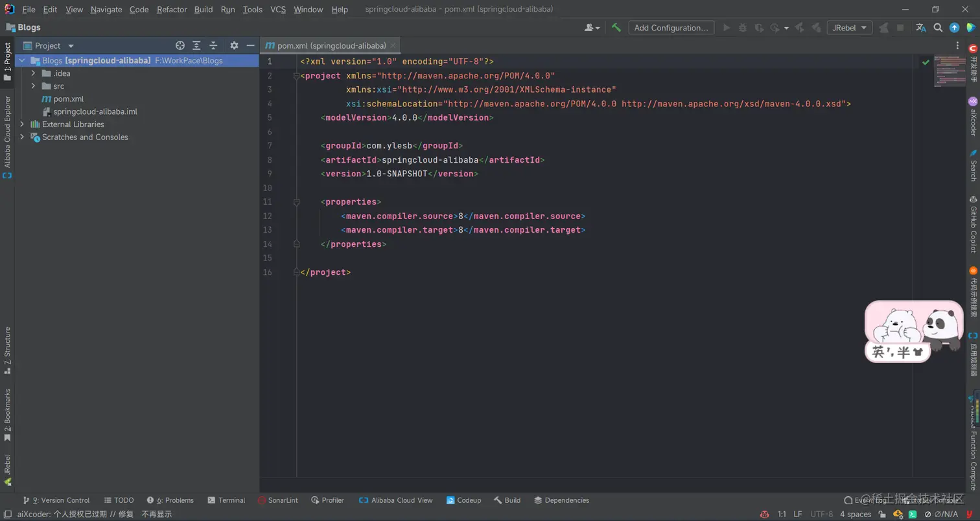Open the 6: Problems panel
Viewport: 980px width, 521px height.
pos(170,500)
